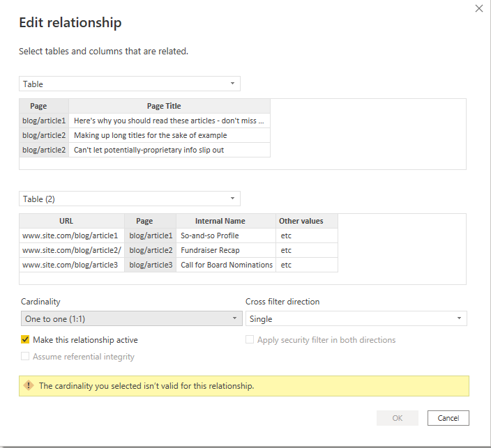Click the 'etc' cell in the Fundraiser Recap row

click(307, 250)
